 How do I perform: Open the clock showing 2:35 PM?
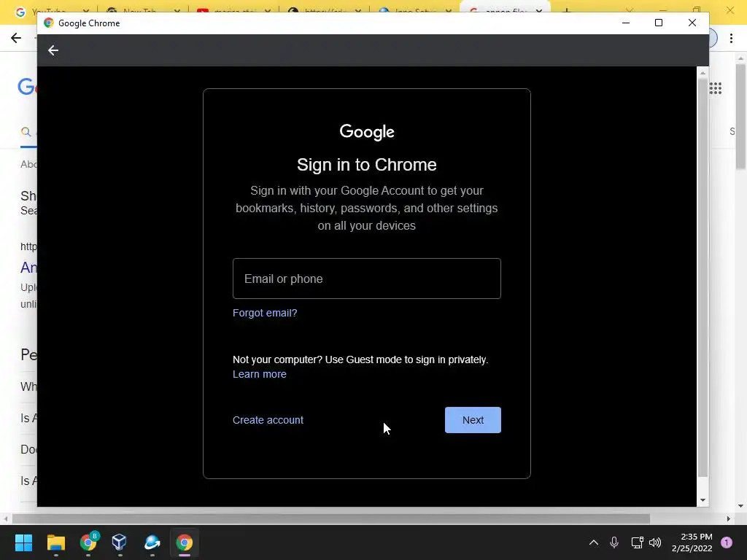[x=692, y=542]
